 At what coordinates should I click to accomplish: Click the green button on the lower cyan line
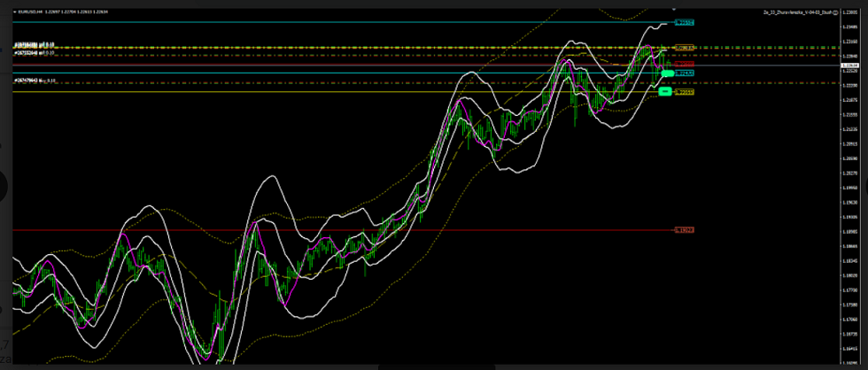667,73
